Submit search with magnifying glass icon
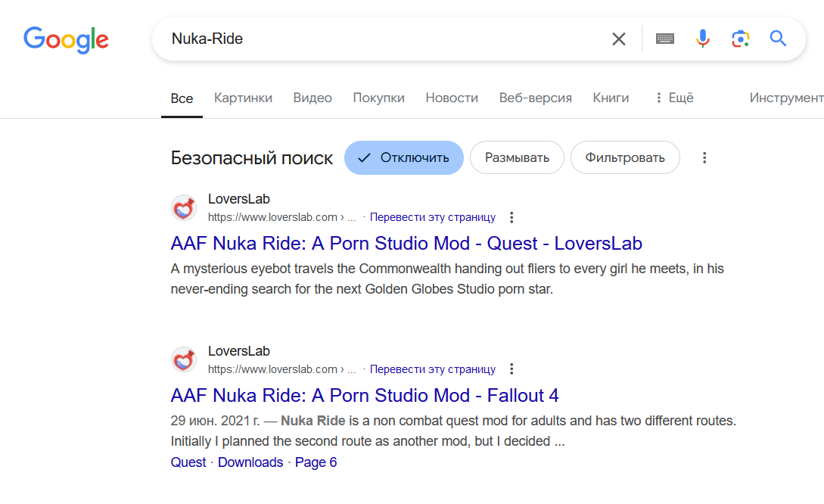824x504 pixels. (779, 39)
